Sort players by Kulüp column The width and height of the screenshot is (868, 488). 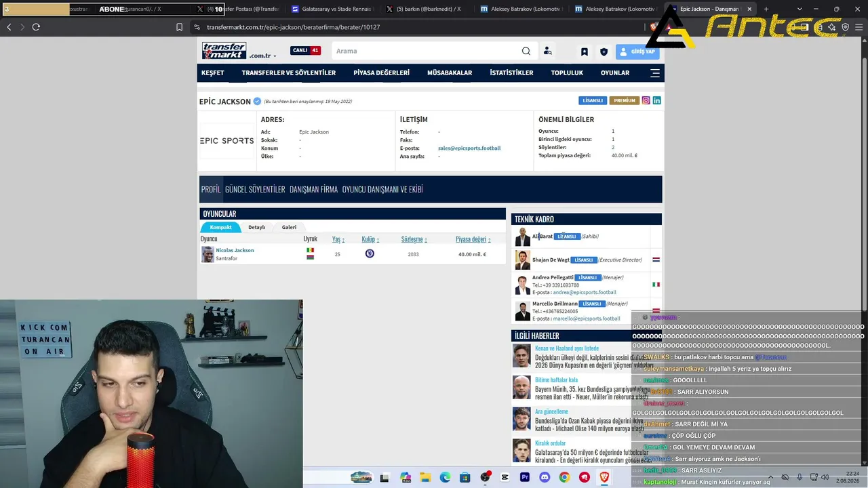tap(370, 239)
